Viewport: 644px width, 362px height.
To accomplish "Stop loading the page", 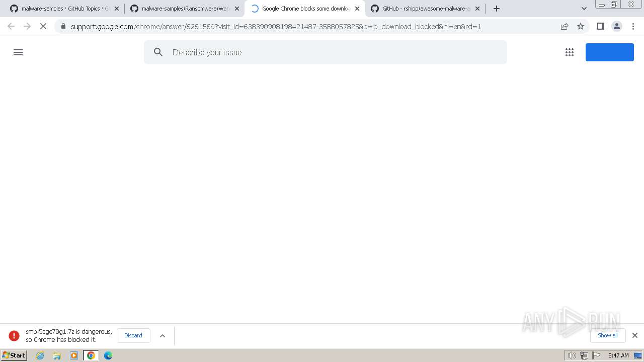I will tap(43, 26).
